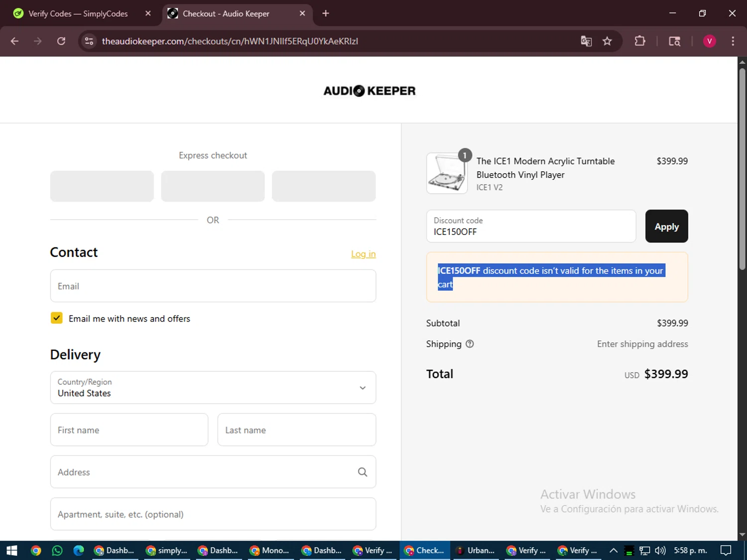The image size is (747, 560).
Task: Open Microsoft Edge from the taskbar
Action: coord(79,551)
